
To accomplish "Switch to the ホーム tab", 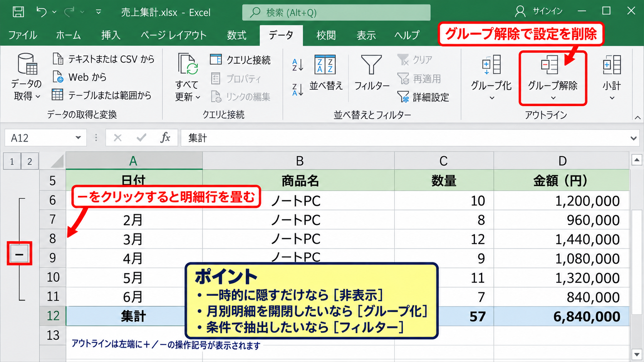I will (x=69, y=35).
